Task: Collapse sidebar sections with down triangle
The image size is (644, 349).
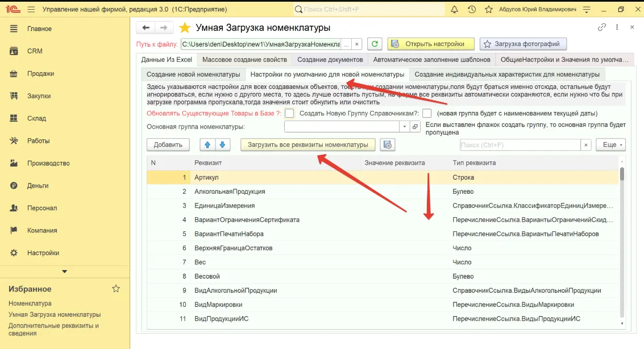Action: (x=64, y=272)
